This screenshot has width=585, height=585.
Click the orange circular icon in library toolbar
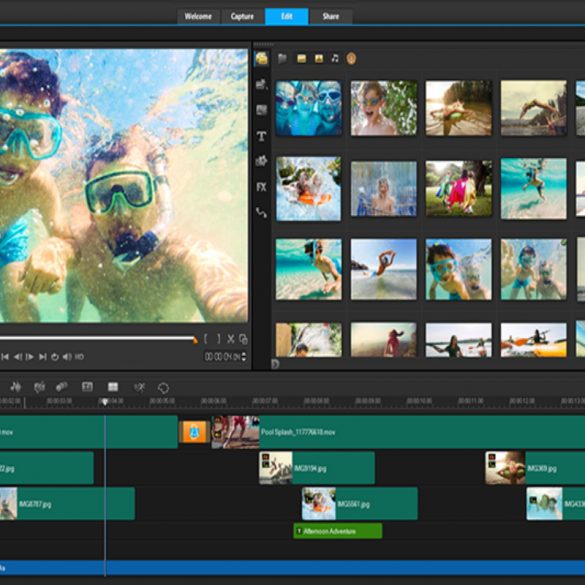point(351,58)
